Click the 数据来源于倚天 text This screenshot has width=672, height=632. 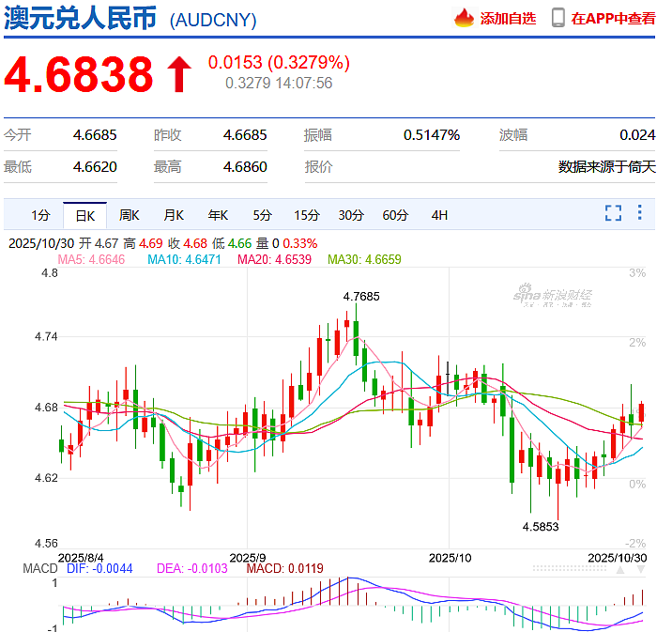[x=607, y=167]
